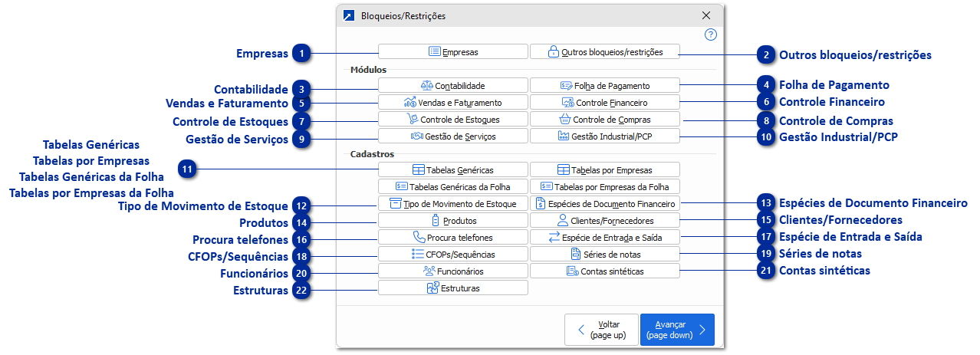
Task: Open Controle Financeiro restrictions
Action: click(x=604, y=103)
